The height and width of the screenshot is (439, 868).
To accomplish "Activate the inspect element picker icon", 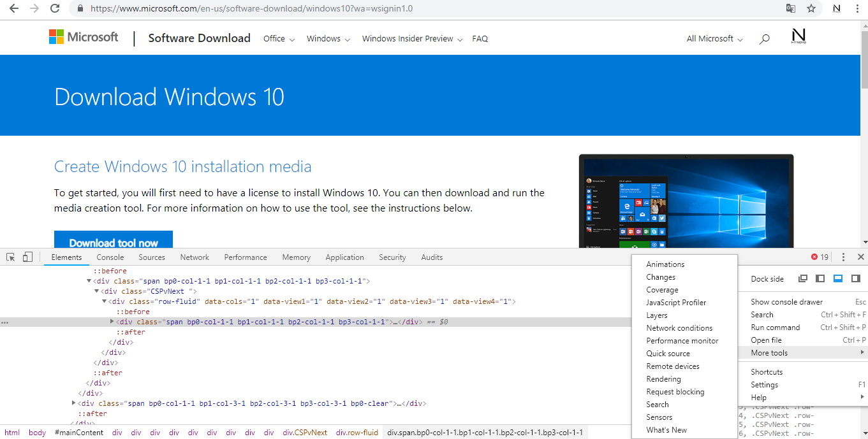I will pyautogui.click(x=11, y=257).
